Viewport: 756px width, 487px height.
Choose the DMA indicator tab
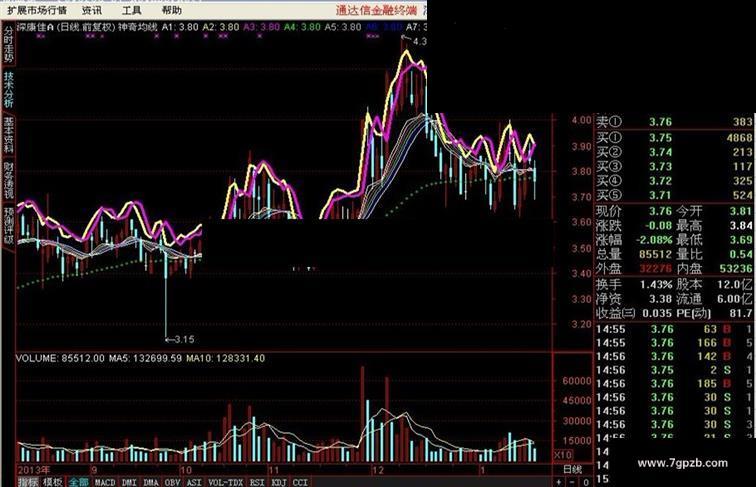click(151, 482)
